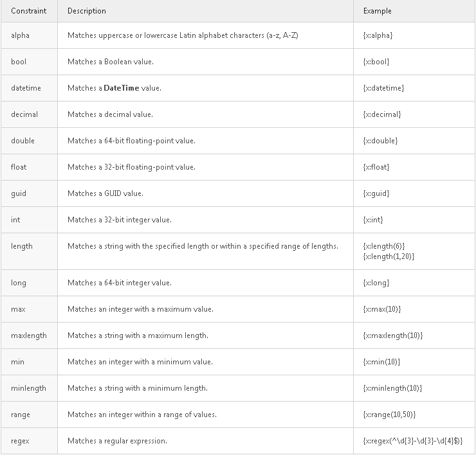Click the regex example pattern text
The image size is (476, 455).
coord(412,441)
